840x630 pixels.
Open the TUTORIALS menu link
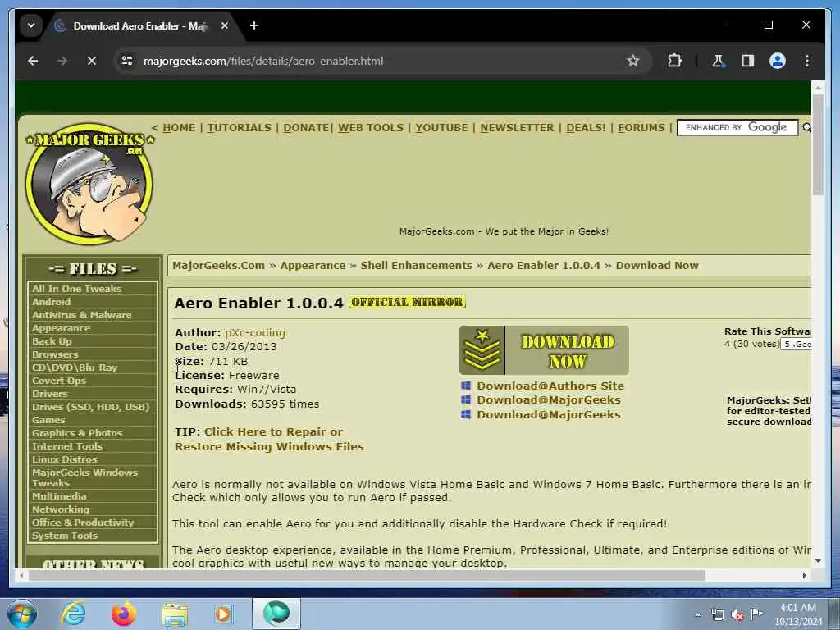coord(239,127)
